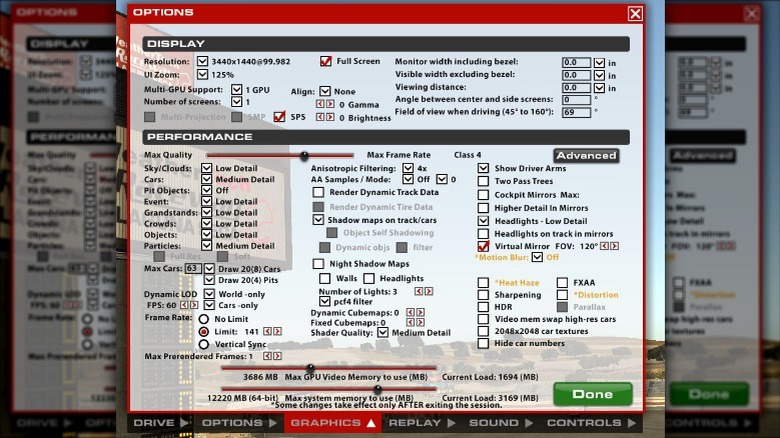Screen dimensions: 780x438
Task: Increase frame rate Limit with right arrow
Action: (x=278, y=331)
